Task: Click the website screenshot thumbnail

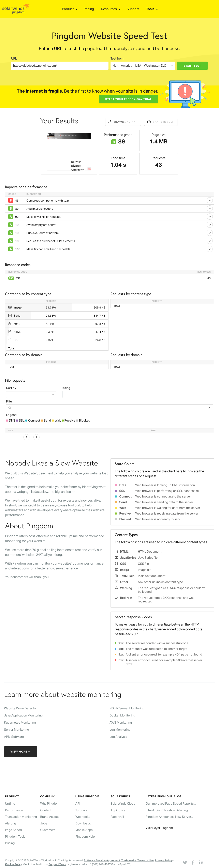Action: coord(69,152)
